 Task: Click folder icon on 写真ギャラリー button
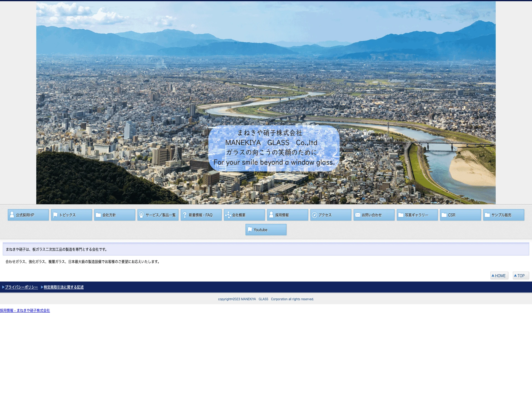pos(401,215)
